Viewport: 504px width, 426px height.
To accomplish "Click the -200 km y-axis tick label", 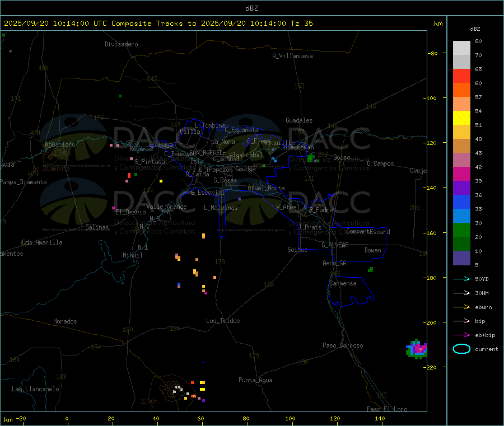I will tap(430, 322).
